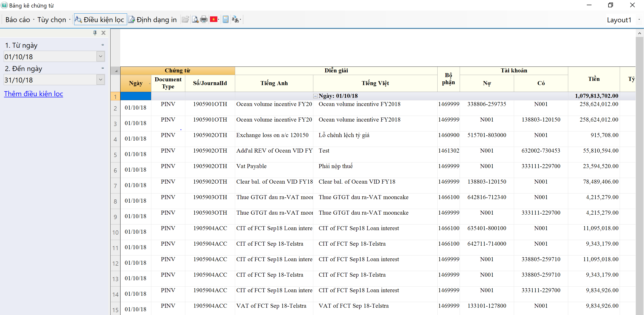Click the small operator icon next to Từ ngày
The height and width of the screenshot is (315, 644).
102,45
